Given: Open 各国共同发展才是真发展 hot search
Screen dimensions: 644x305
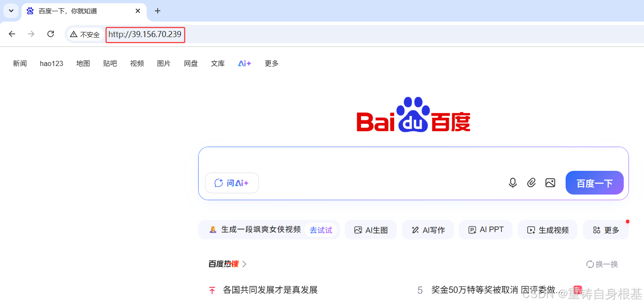Looking at the screenshot, I should [x=270, y=290].
